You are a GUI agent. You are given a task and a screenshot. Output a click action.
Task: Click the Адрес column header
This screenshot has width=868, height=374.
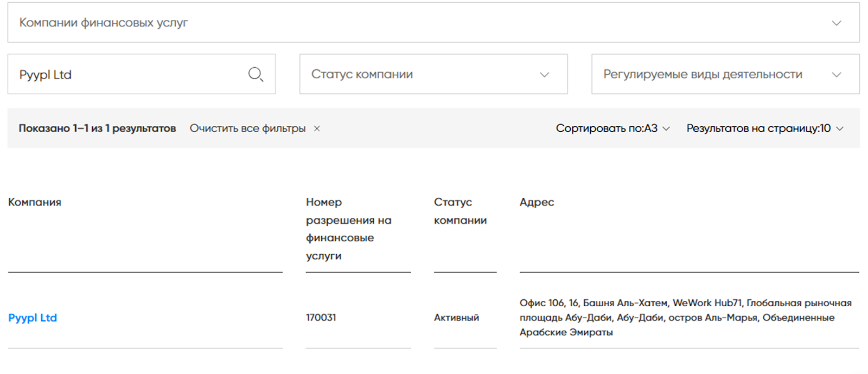(x=537, y=202)
